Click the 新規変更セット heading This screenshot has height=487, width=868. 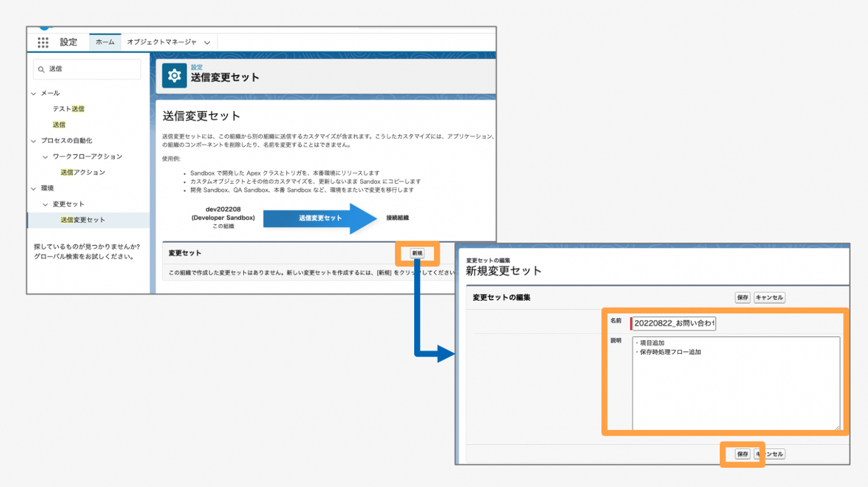[x=503, y=271]
